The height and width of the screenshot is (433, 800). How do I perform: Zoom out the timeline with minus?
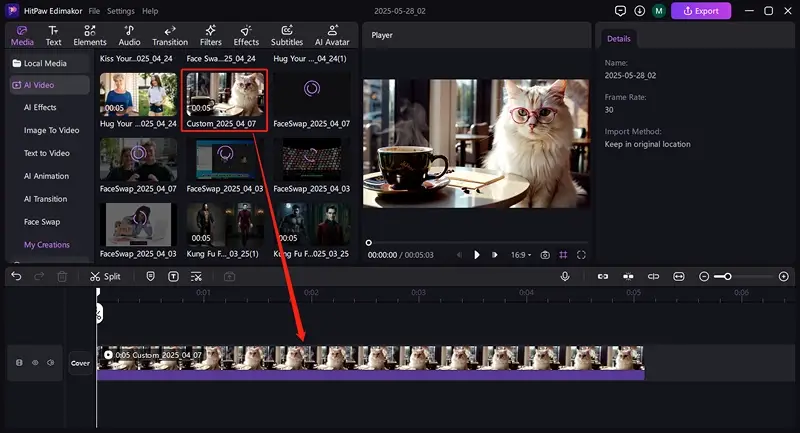click(704, 276)
